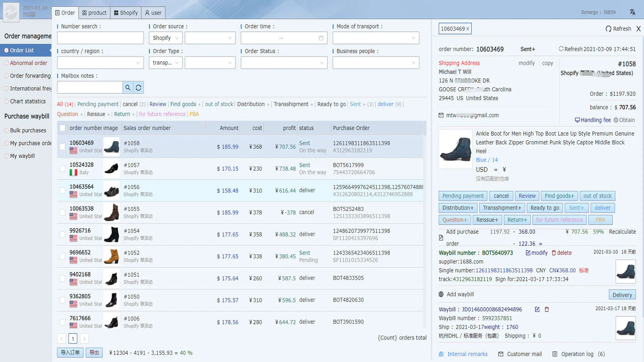The width and height of the screenshot is (644, 362).
Task: Click the Delivery button
Action: click(622, 295)
